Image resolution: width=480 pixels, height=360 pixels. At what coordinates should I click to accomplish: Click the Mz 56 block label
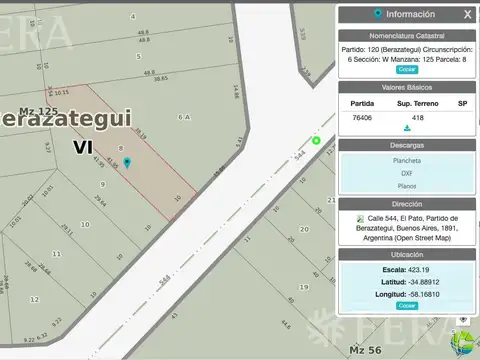366,350
